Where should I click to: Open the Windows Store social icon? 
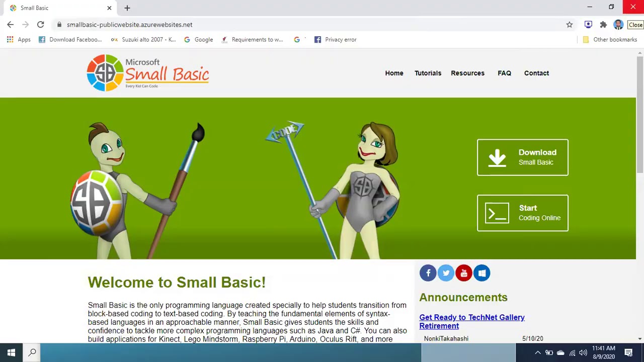pos(482,273)
